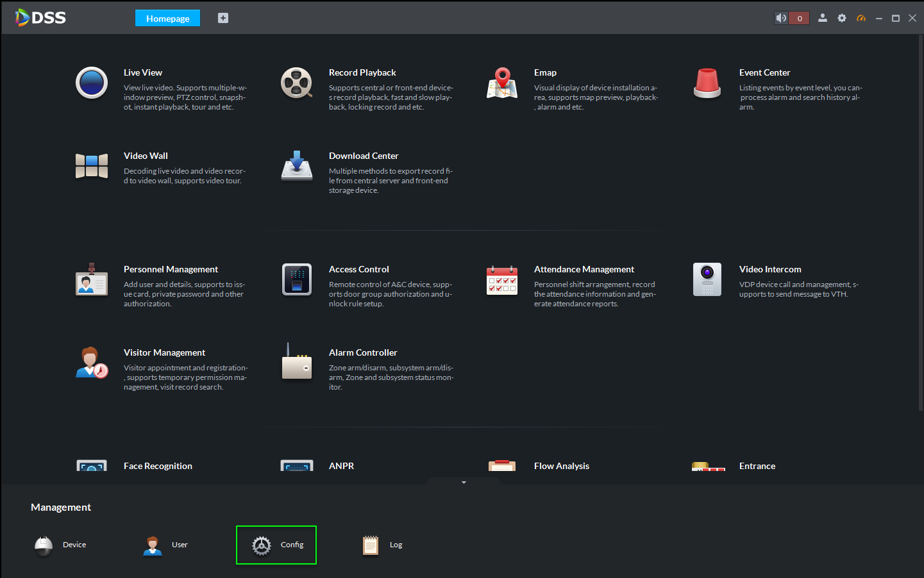The width and height of the screenshot is (924, 578).
Task: Click the "VDP device call and management" description
Action: coord(799,289)
